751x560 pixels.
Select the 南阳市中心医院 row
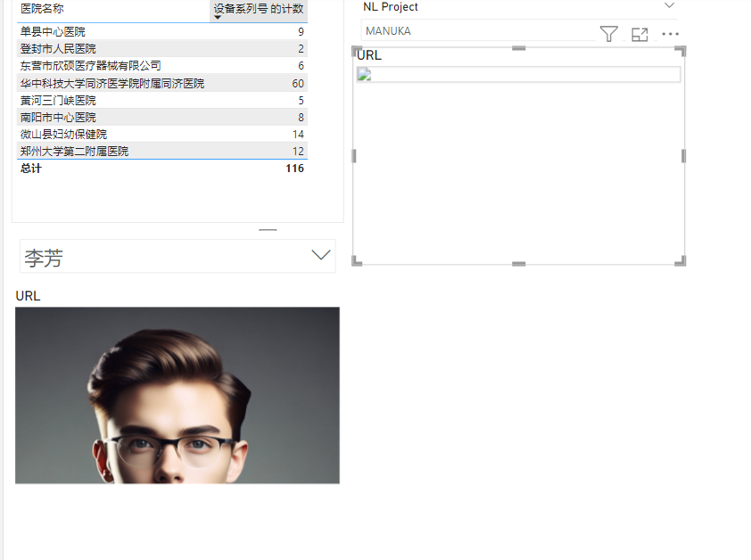[162, 118]
